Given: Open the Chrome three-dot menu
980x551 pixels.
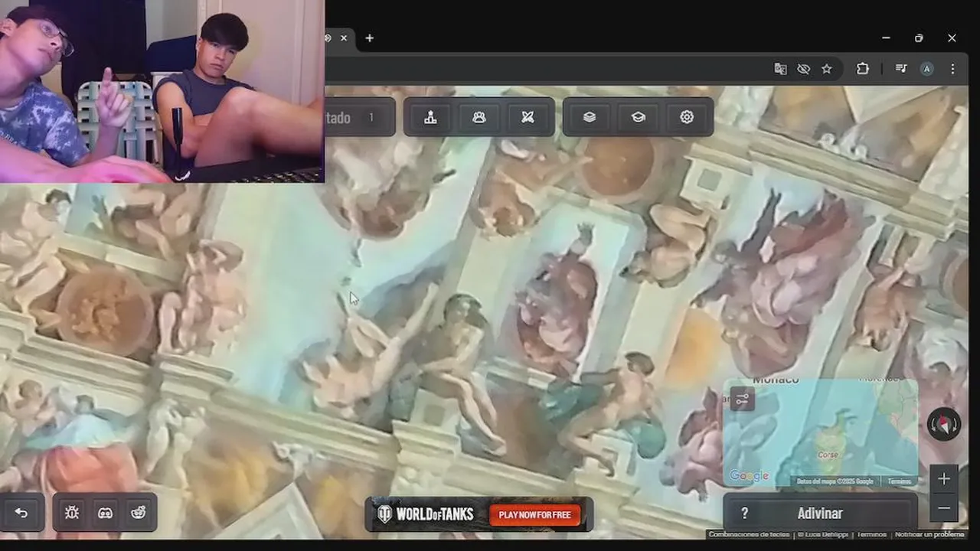Looking at the screenshot, I should pos(952,69).
